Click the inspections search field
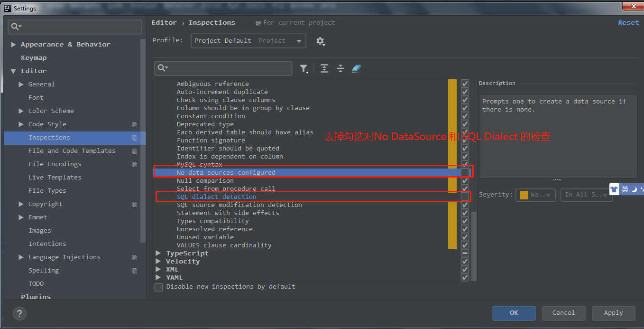 tap(223, 68)
